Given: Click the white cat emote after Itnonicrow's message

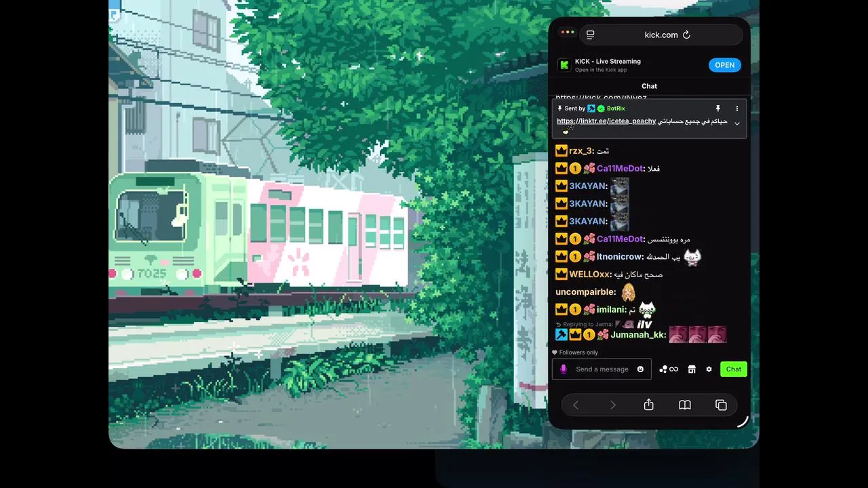Looking at the screenshot, I should pyautogui.click(x=692, y=256).
